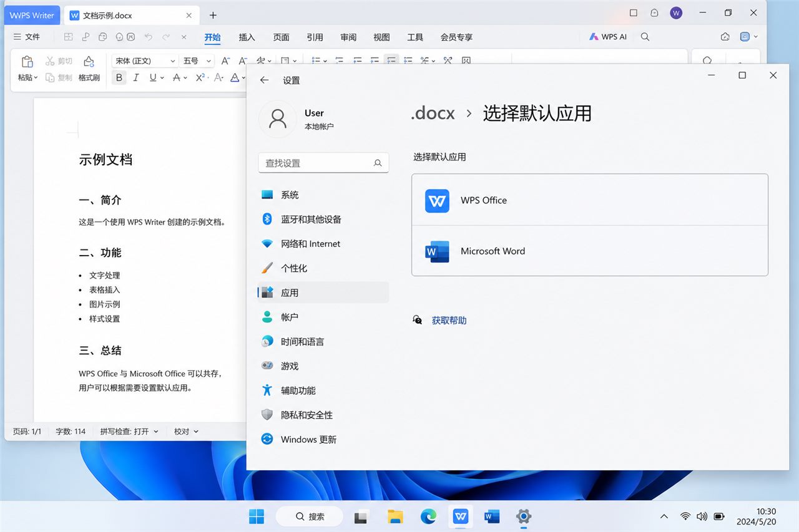Click the .docx breadcrumb in Settings
The image size is (799, 532).
pos(433,113)
